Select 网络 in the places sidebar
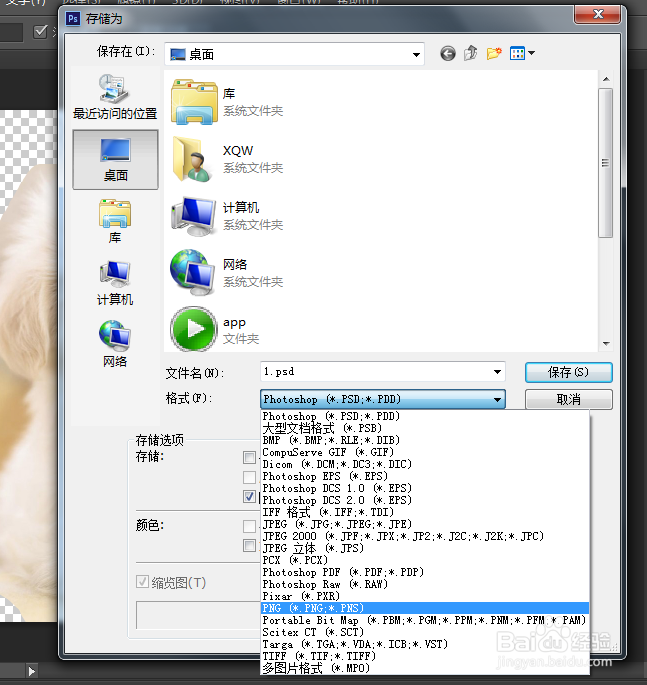Image resolution: width=647 pixels, height=685 pixels. click(x=115, y=344)
